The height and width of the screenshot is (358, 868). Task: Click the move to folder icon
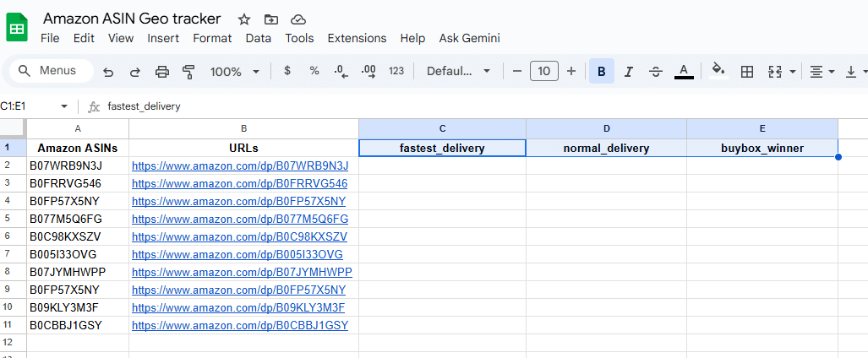(270, 19)
